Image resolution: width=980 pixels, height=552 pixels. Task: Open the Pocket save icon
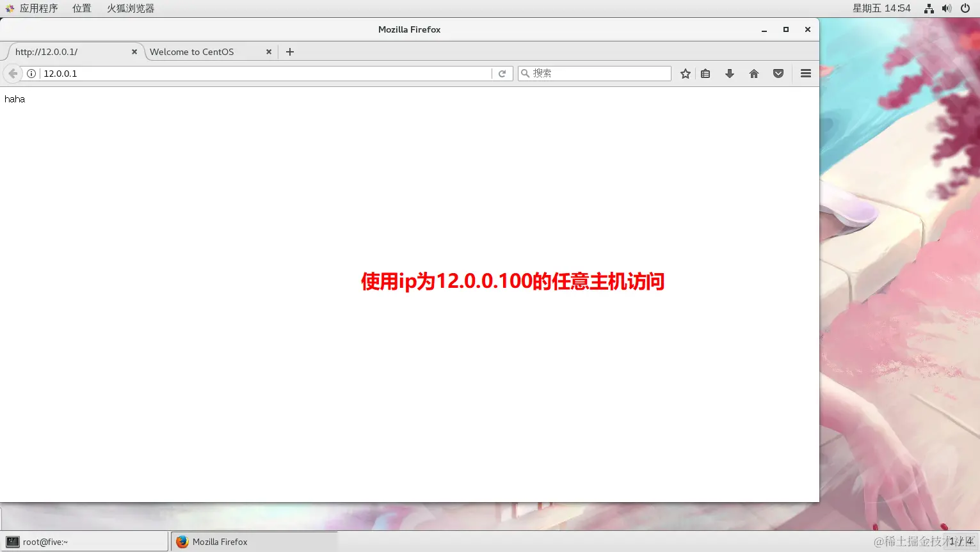coord(778,74)
